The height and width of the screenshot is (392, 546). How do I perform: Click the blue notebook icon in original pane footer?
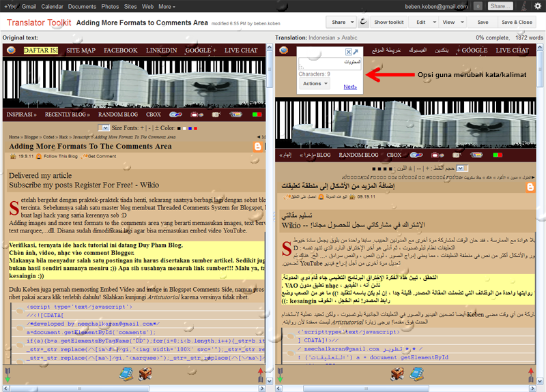tap(126, 374)
